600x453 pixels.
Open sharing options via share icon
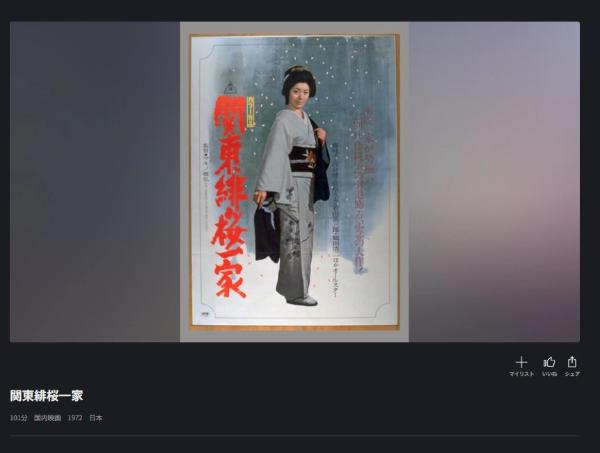pyautogui.click(x=572, y=362)
